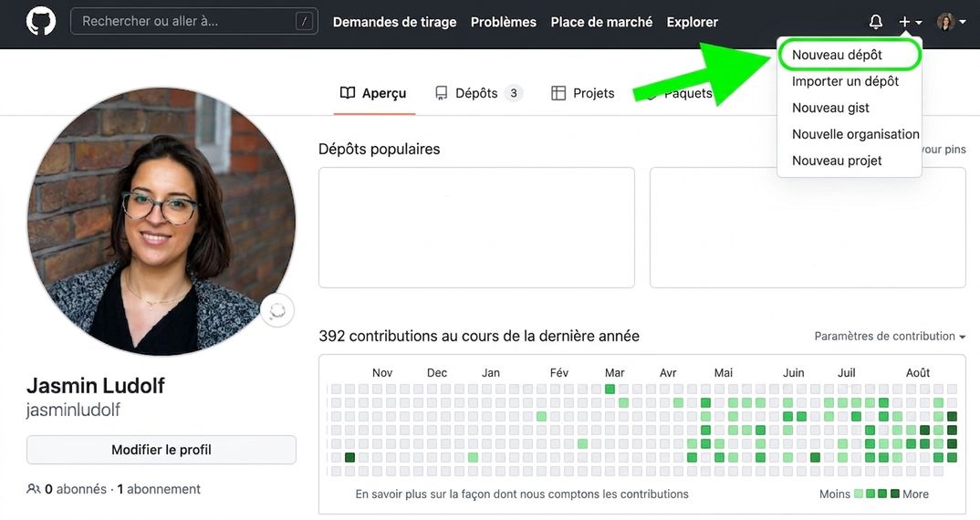The height and width of the screenshot is (520, 980).
Task: Click the 'Dépôts populaires' heading
Action: (380, 149)
